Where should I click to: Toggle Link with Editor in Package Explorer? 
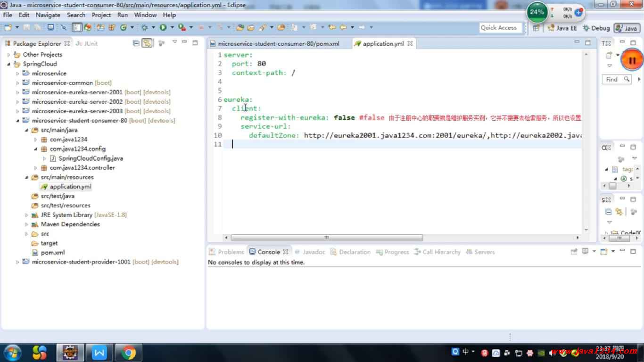(x=148, y=43)
